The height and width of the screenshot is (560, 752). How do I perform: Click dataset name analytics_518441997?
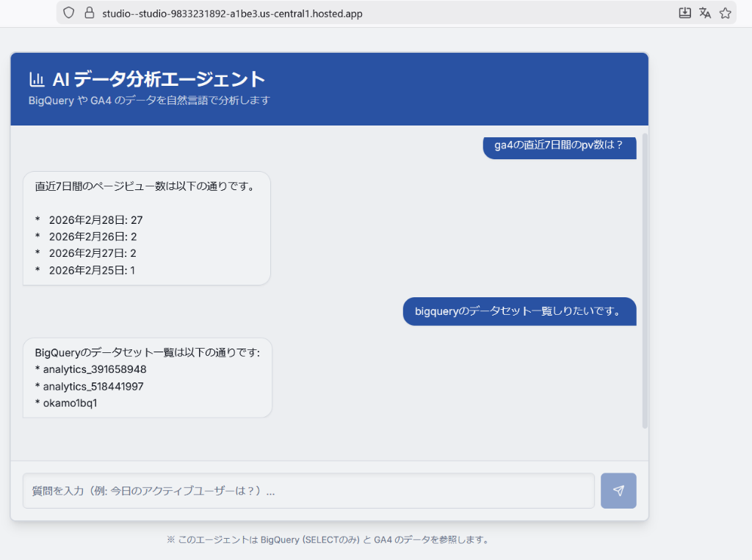pos(93,387)
